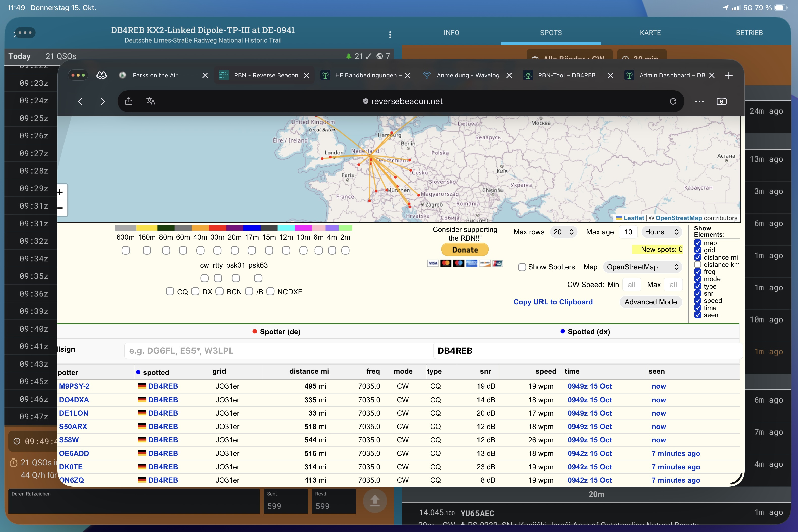Go back in browser history

[x=80, y=101]
